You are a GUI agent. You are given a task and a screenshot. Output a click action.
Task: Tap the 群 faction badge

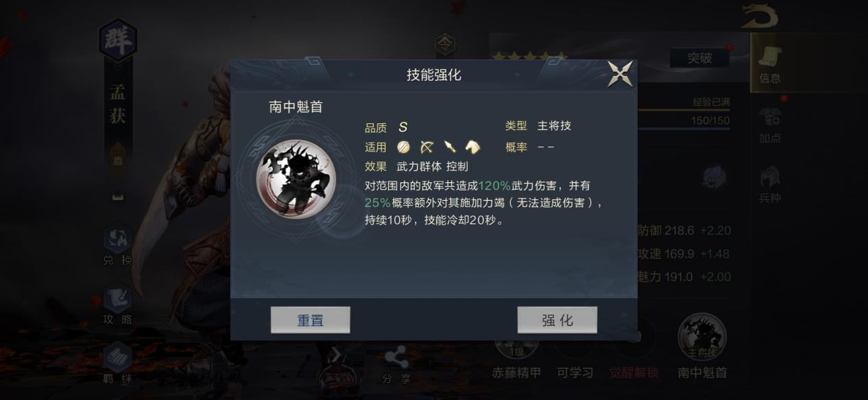(x=118, y=40)
